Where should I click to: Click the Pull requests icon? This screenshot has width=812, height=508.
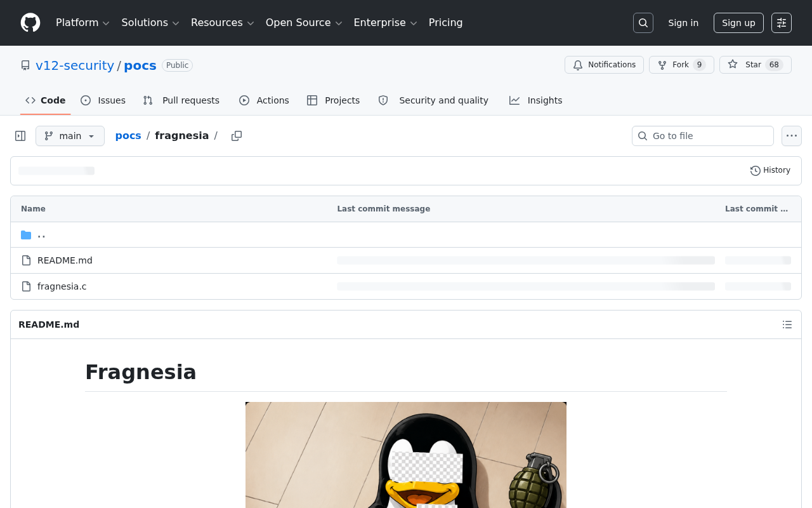click(148, 100)
